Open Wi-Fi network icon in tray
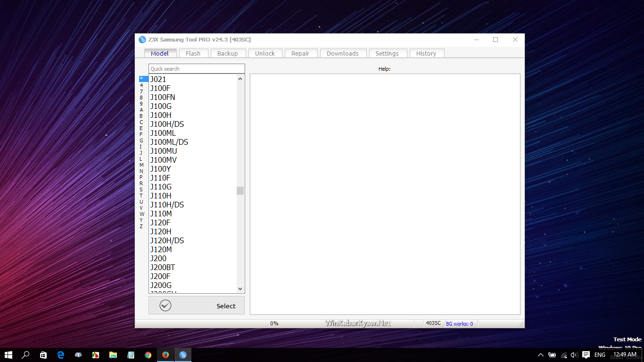The image size is (644, 362). click(x=564, y=355)
